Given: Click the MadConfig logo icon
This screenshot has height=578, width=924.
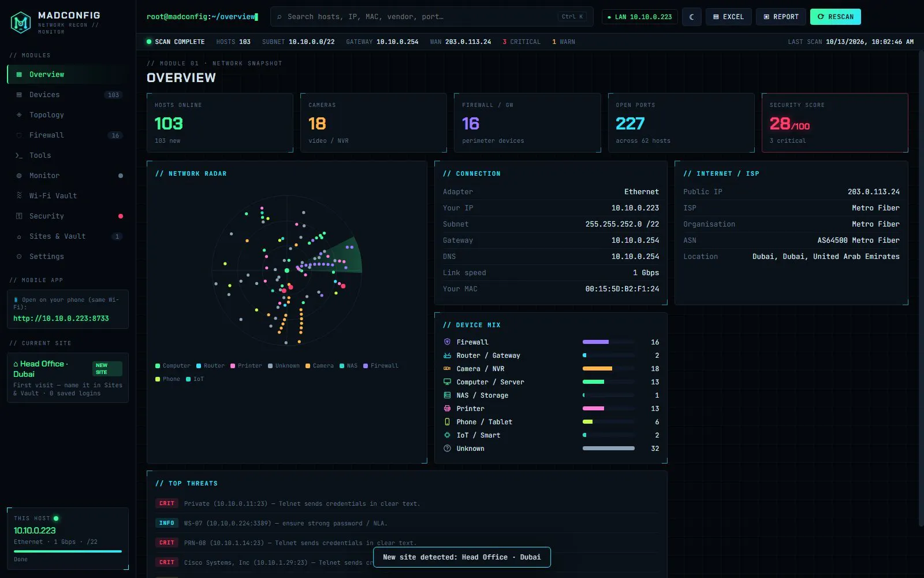Looking at the screenshot, I should 21,22.
